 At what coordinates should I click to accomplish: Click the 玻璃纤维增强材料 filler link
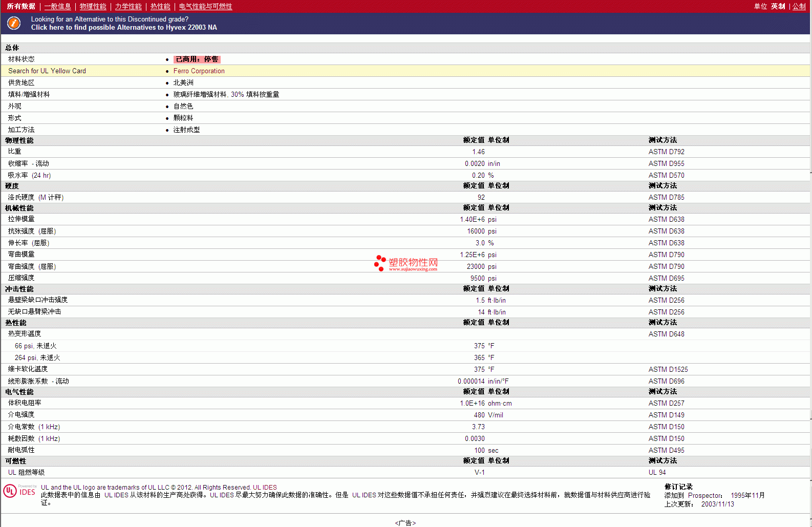(200, 95)
